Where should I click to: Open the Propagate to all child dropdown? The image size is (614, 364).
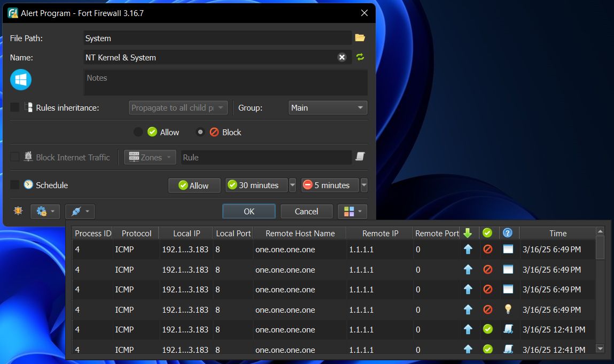[178, 107]
